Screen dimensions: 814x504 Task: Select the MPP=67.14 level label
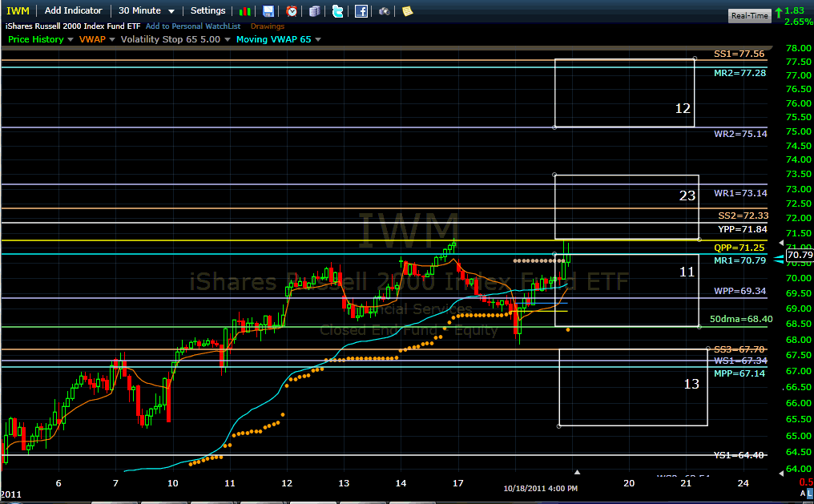(x=739, y=373)
